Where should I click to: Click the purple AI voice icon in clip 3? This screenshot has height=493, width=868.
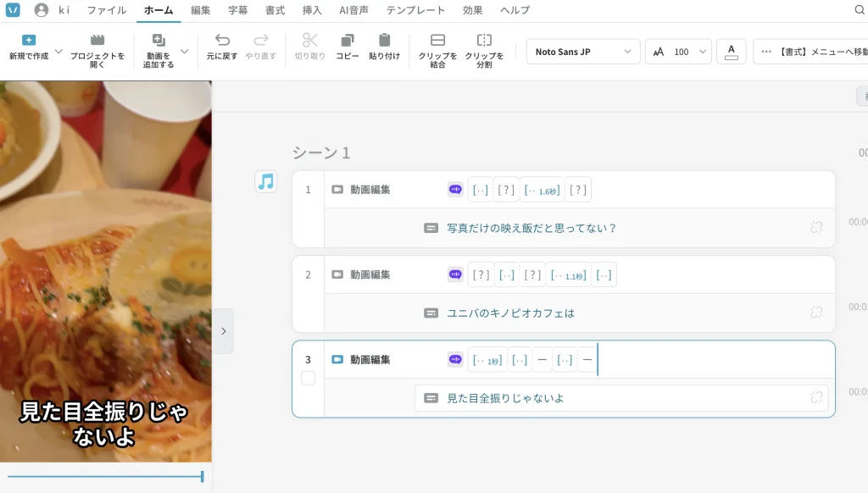(455, 360)
